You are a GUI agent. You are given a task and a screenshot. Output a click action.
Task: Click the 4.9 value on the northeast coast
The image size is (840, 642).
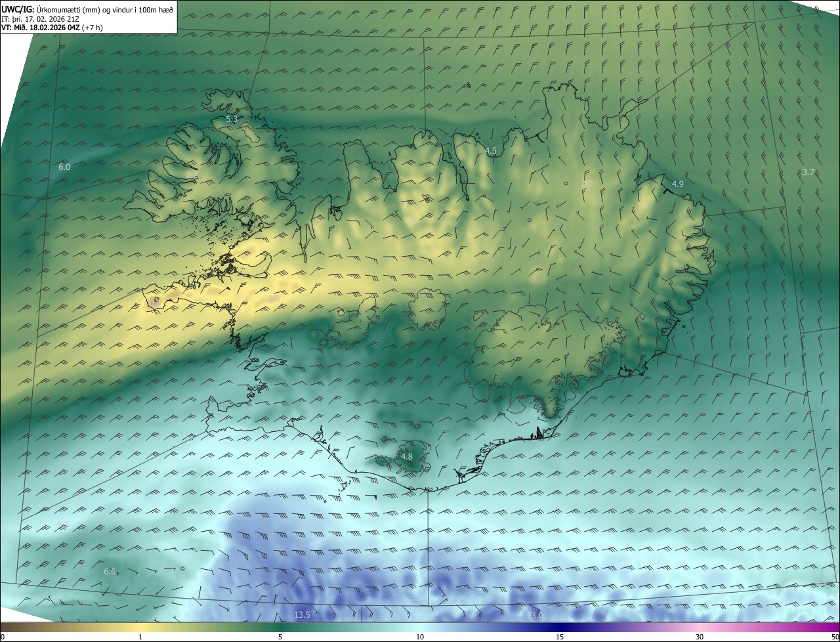(x=678, y=184)
